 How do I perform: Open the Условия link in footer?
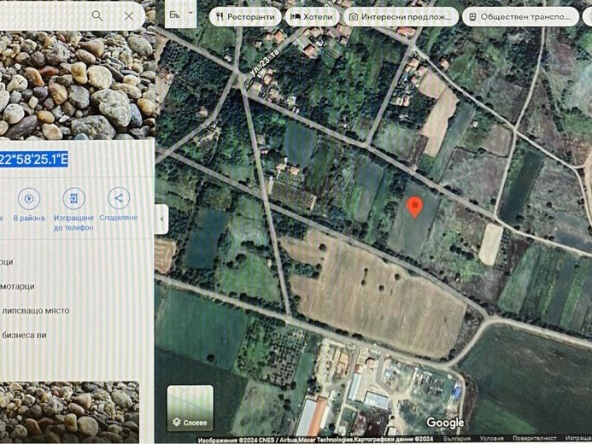click(x=491, y=439)
